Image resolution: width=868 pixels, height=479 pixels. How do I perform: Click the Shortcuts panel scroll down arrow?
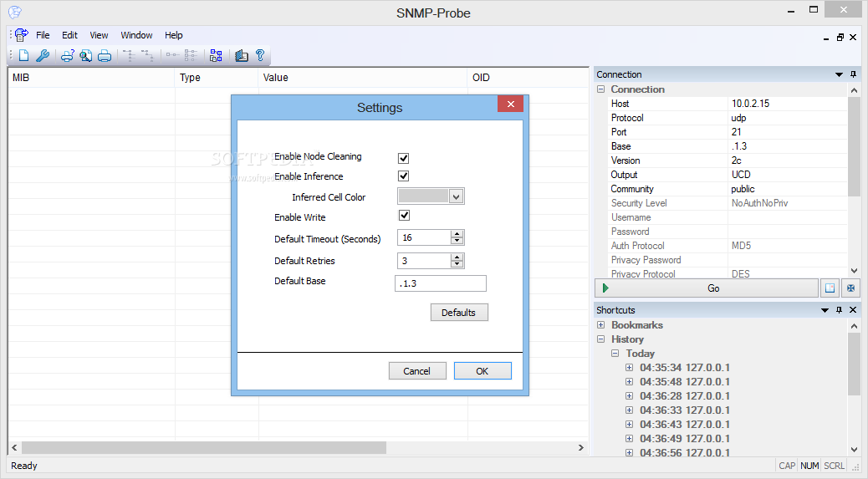[854, 450]
